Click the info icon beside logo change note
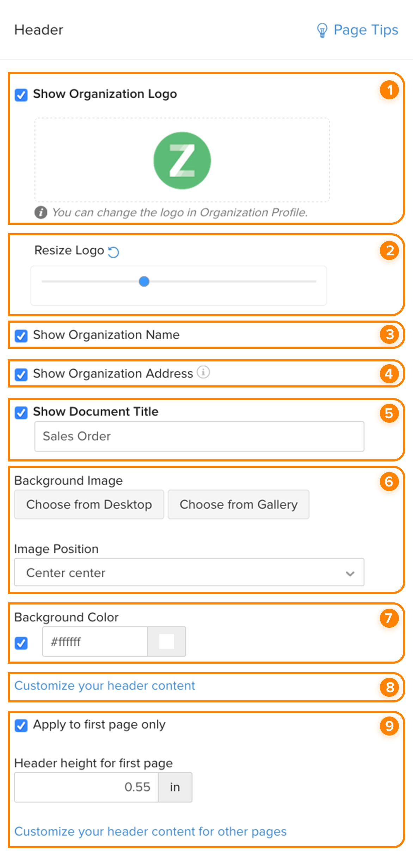413x868 pixels. 41,212
